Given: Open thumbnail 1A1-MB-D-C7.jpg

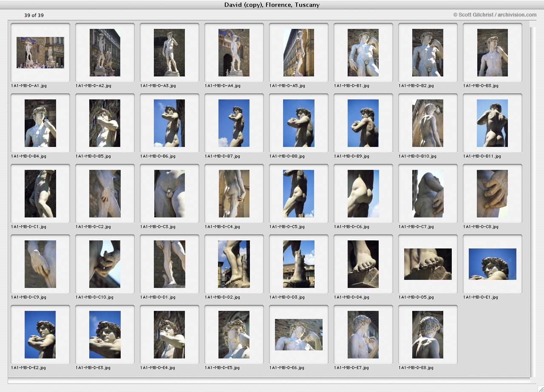Looking at the screenshot, I should (428, 194).
